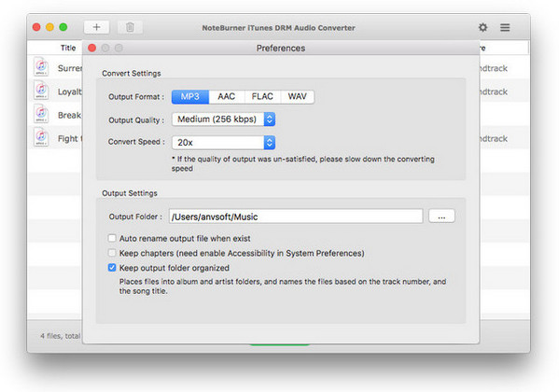The image size is (559, 392).
Task: Maximize the NoteBurner main window
Action: coord(63,27)
